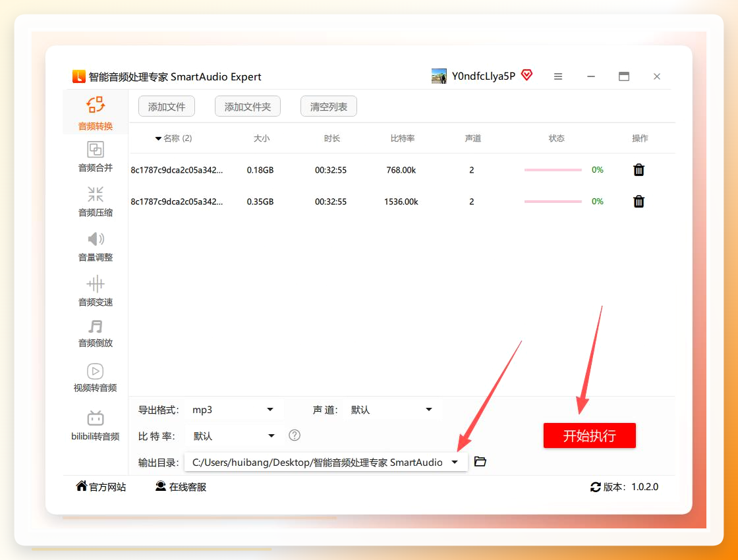The width and height of the screenshot is (738, 560).
Task: Delete the 0.18GB file with trash icon
Action: (x=639, y=170)
